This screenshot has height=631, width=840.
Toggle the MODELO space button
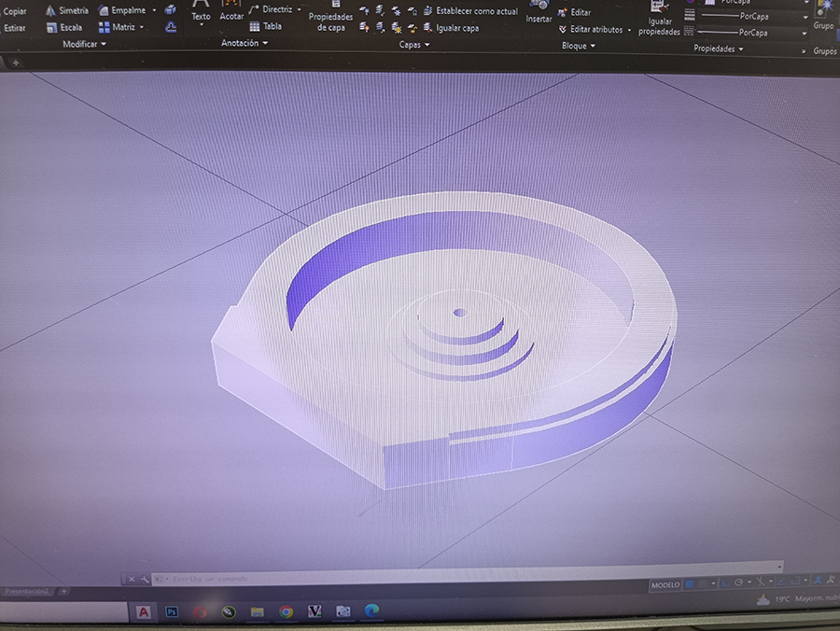click(x=665, y=585)
